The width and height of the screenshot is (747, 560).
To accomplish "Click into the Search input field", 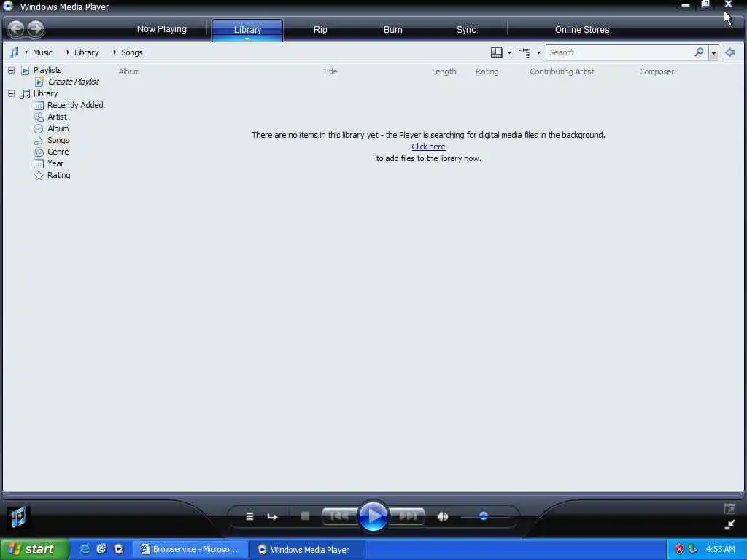I will tap(619, 52).
